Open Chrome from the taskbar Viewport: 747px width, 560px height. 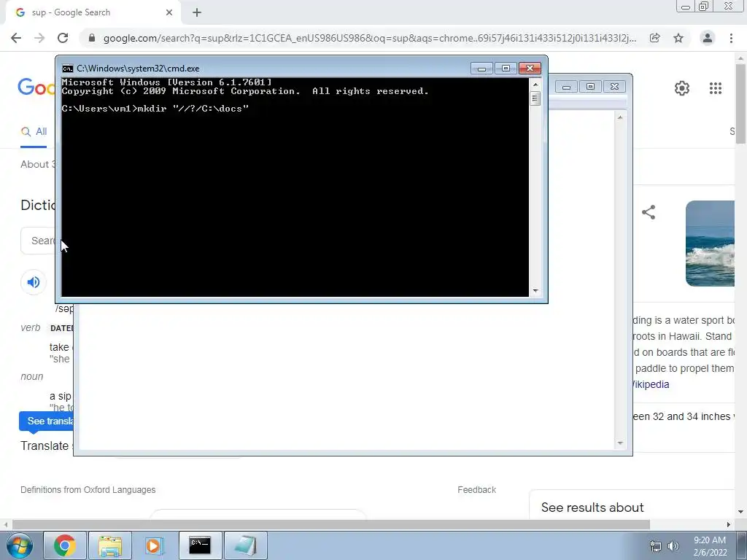64,545
